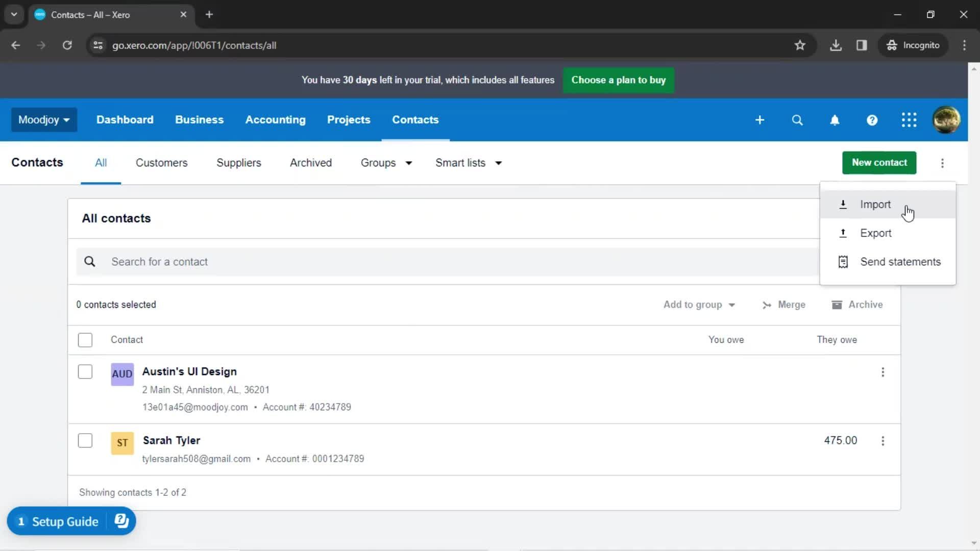The width and height of the screenshot is (980, 551).
Task: Open row options for Sarah Tyler
Action: 883,441
